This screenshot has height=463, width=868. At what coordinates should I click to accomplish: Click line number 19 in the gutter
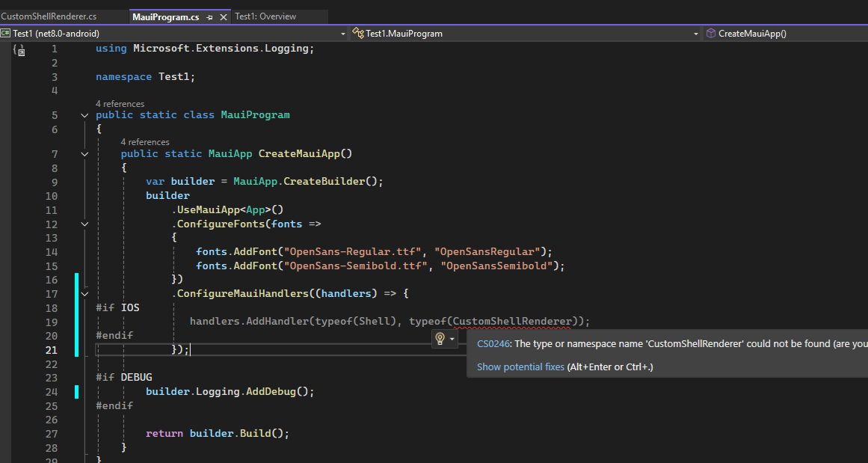tap(51, 322)
